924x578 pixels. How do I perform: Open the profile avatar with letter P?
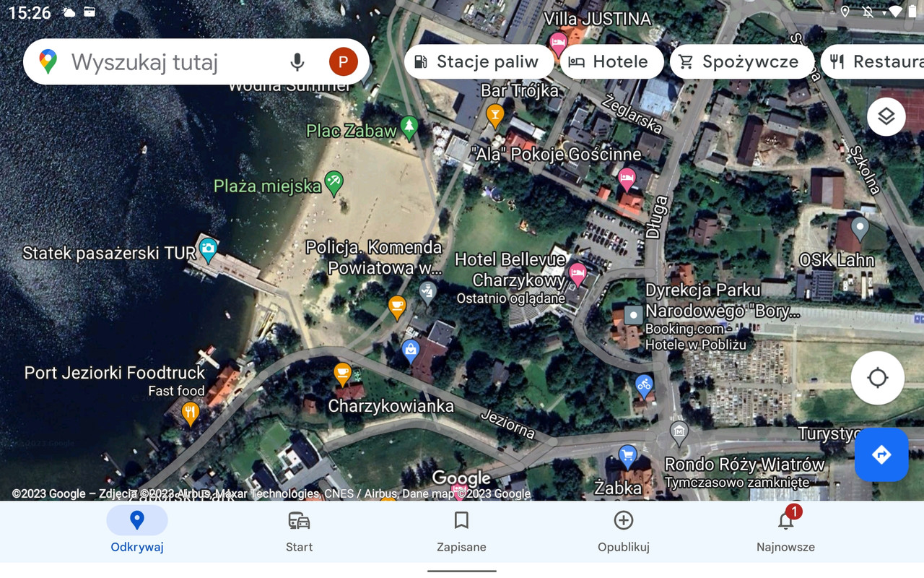pos(343,62)
